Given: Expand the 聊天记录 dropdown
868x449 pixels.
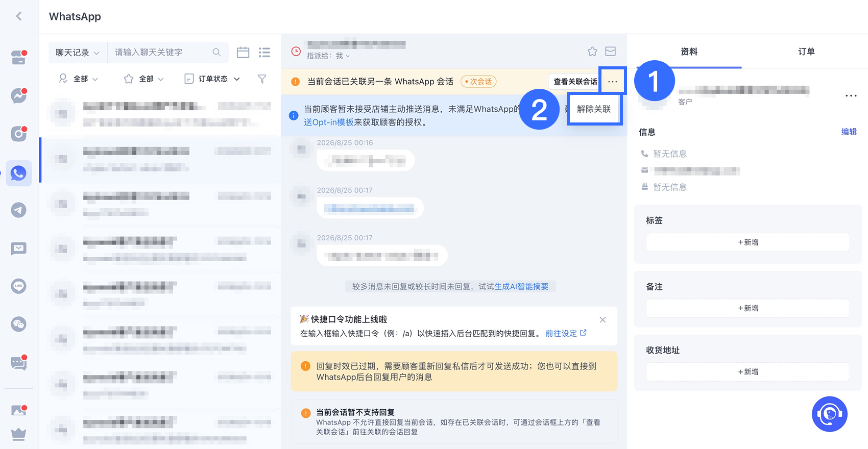Looking at the screenshot, I should (x=78, y=53).
